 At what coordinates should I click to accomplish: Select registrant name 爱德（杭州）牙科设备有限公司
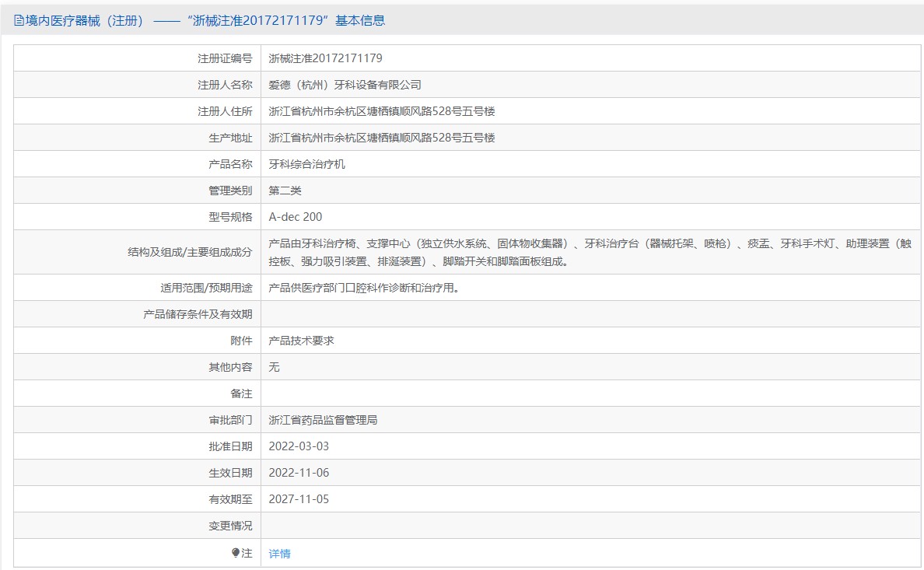345,85
